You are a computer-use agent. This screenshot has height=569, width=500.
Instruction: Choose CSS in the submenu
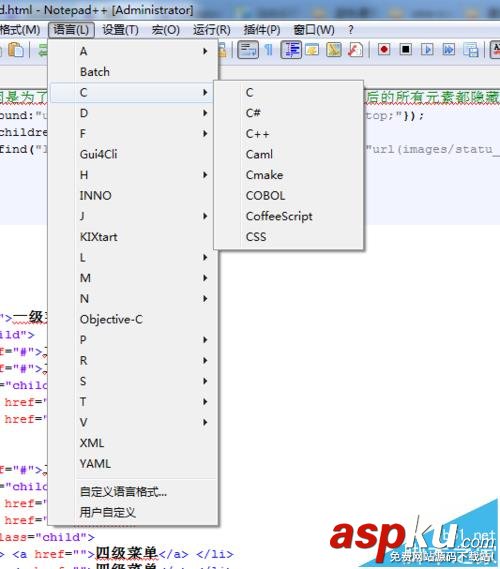[289, 237]
